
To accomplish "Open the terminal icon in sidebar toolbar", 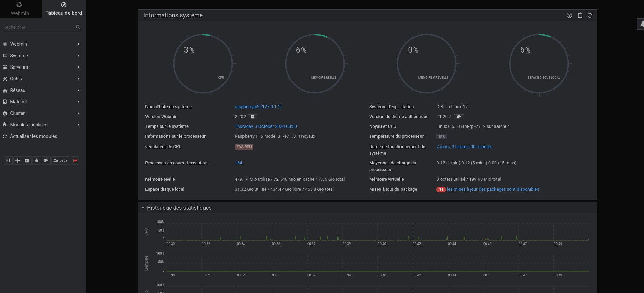I will (x=27, y=161).
